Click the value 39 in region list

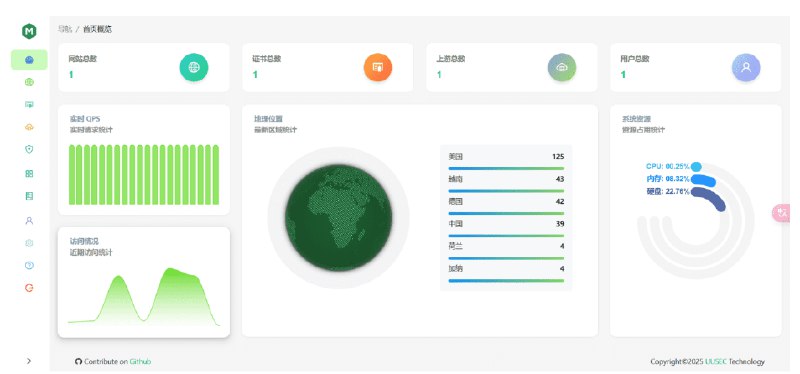pyautogui.click(x=560, y=224)
